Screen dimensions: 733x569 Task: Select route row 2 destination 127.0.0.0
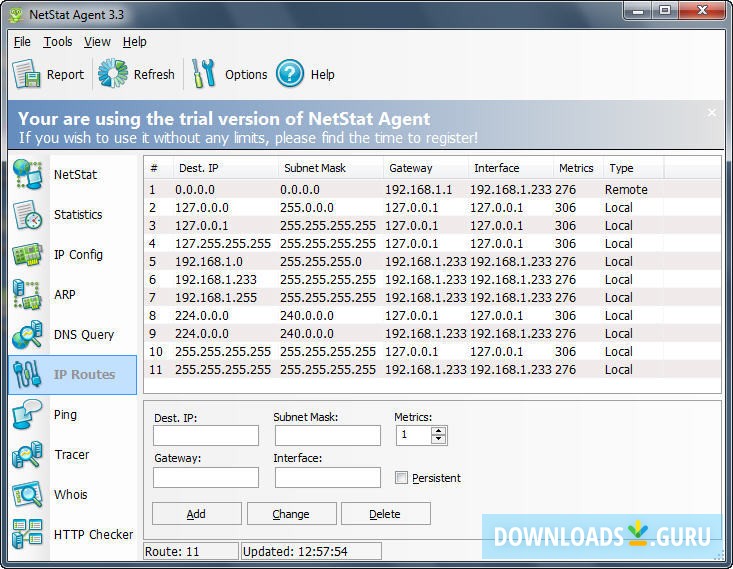432,208
